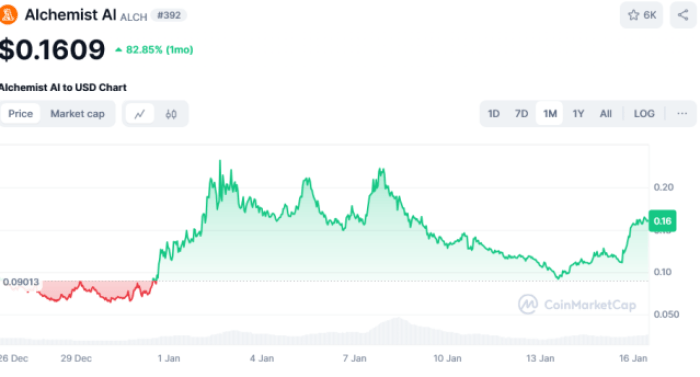Screen dimensions: 700x377
Task: Click the 0.20 y-axis label
Action: [663, 187]
